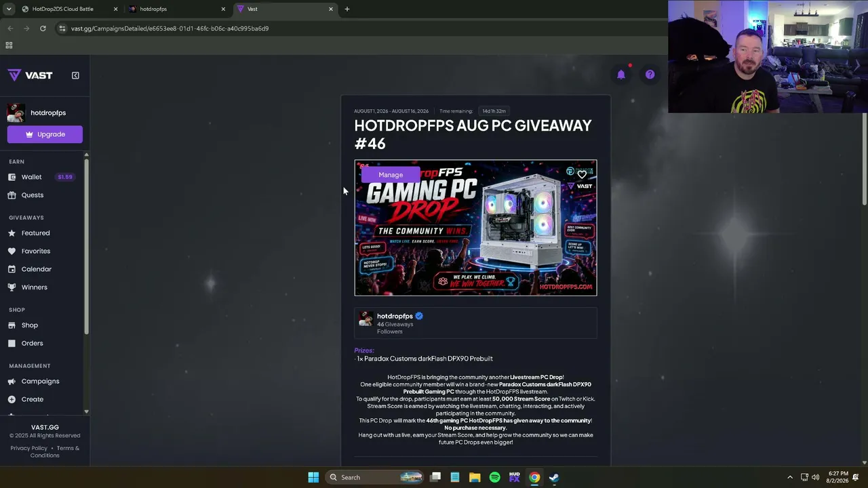Open the hotdropfps creator profile link
Screen dimensions: 868x488
(x=395, y=316)
